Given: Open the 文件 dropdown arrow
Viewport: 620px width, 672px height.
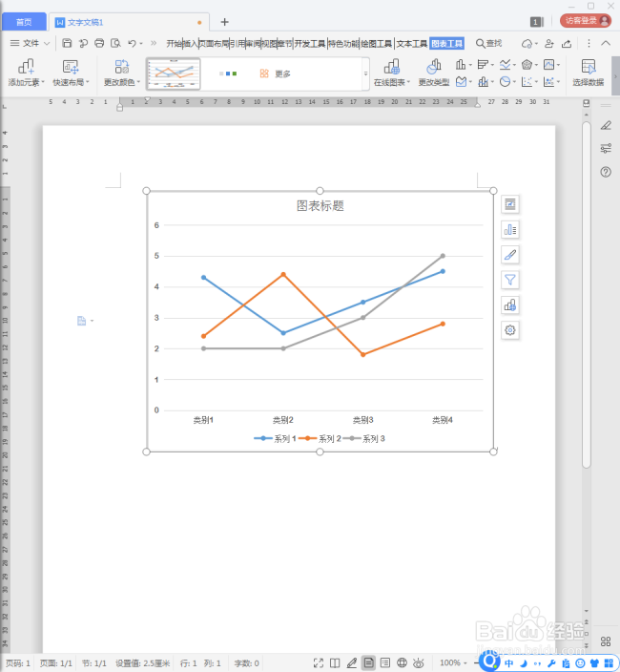Looking at the screenshot, I should [x=47, y=43].
